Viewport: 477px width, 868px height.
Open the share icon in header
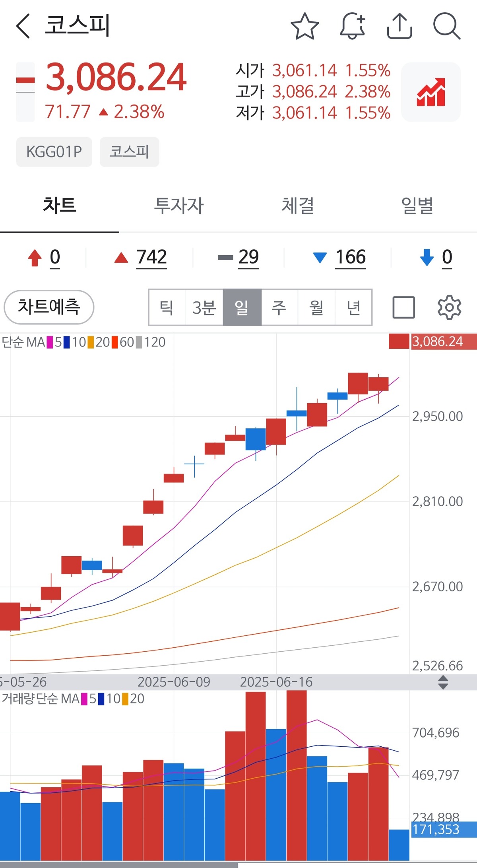pyautogui.click(x=399, y=26)
